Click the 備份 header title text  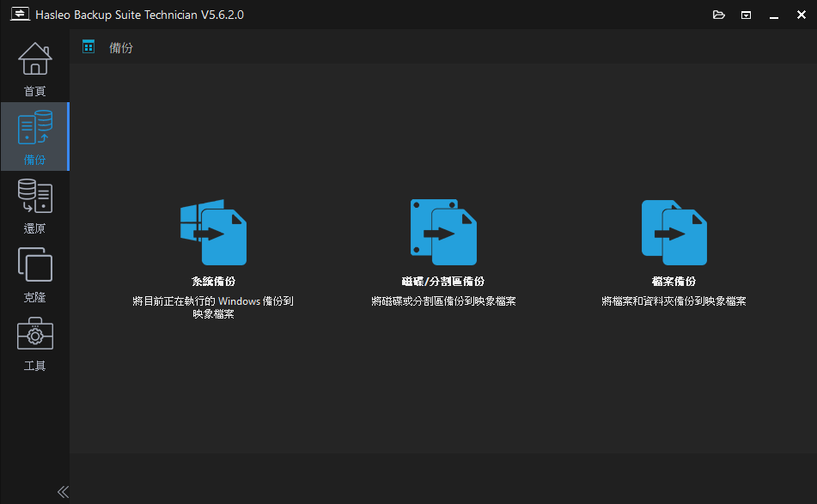[x=121, y=48]
